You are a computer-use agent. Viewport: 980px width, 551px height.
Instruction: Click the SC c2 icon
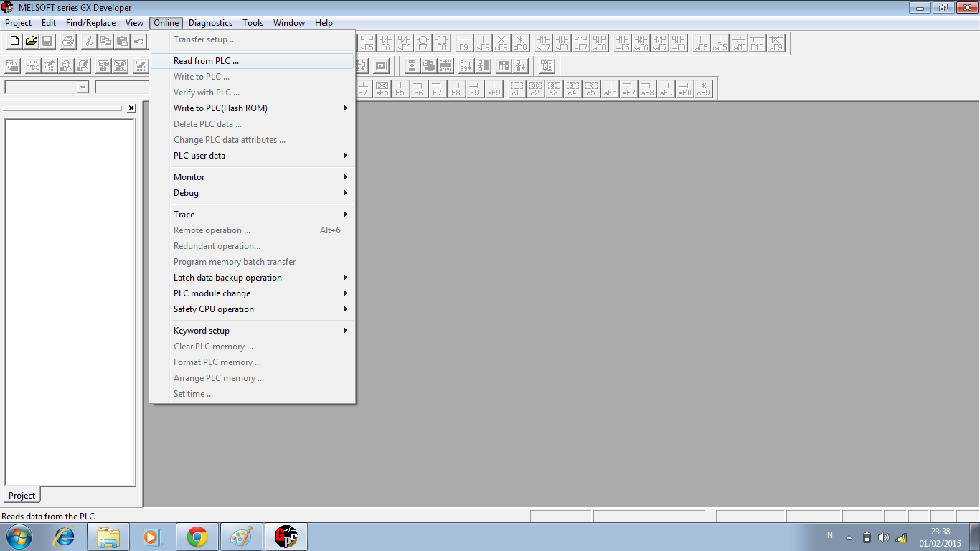[535, 88]
